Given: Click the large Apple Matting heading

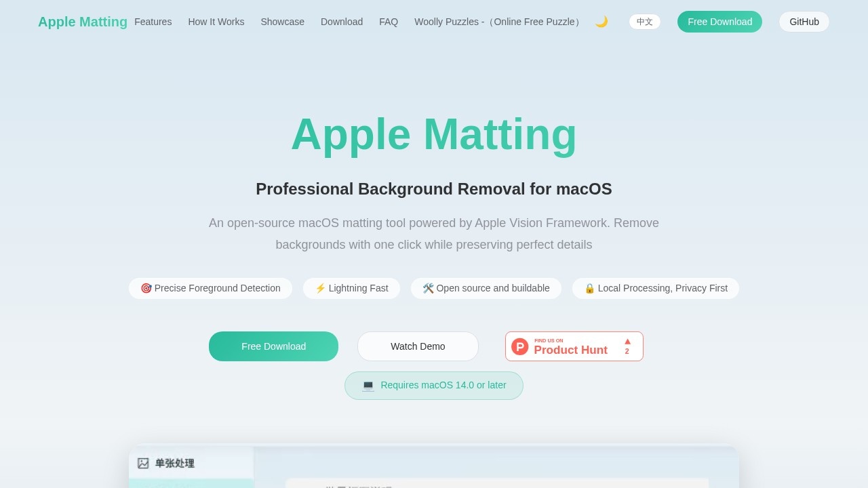Looking at the screenshot, I should point(434,134).
